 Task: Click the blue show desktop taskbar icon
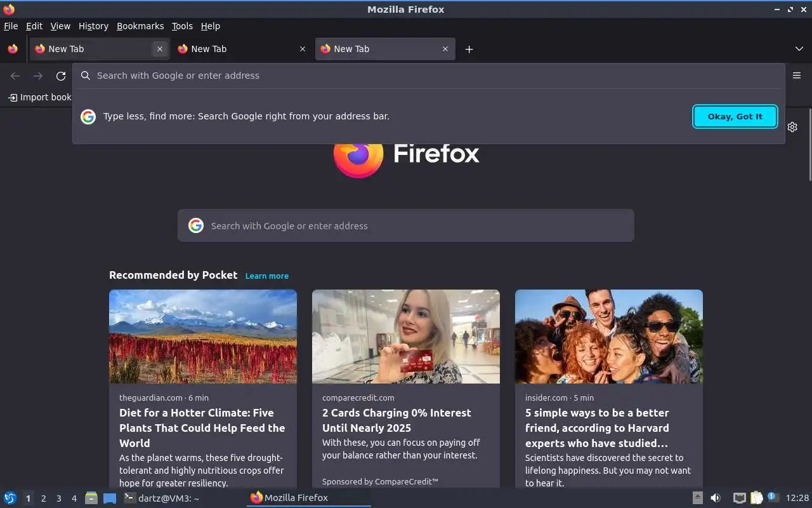[110, 498]
